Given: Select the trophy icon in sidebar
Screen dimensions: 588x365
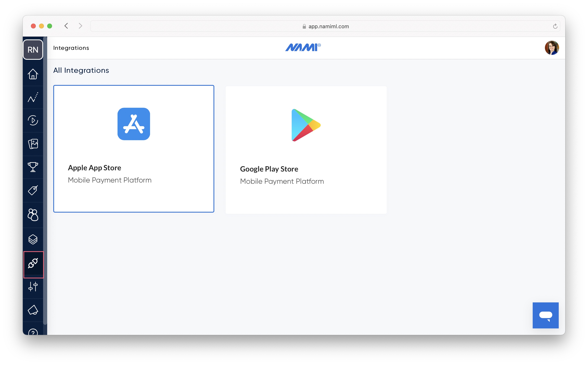Looking at the screenshot, I should pos(33,167).
